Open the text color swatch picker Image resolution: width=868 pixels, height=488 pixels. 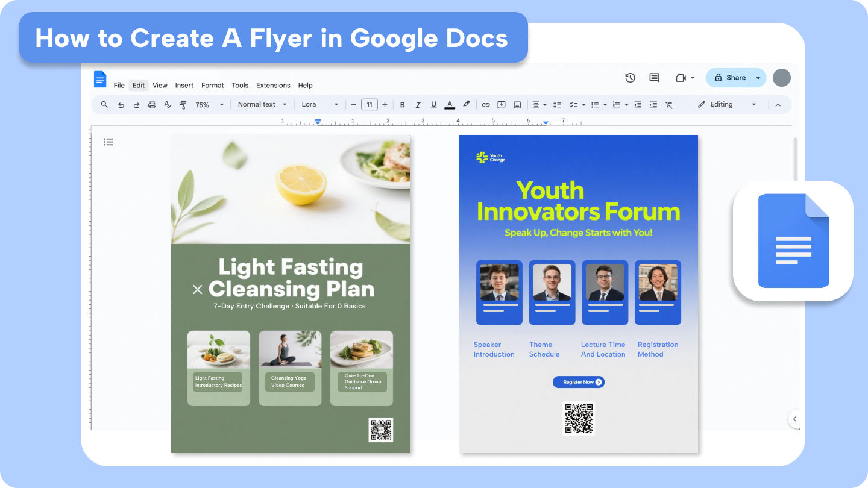pos(450,104)
